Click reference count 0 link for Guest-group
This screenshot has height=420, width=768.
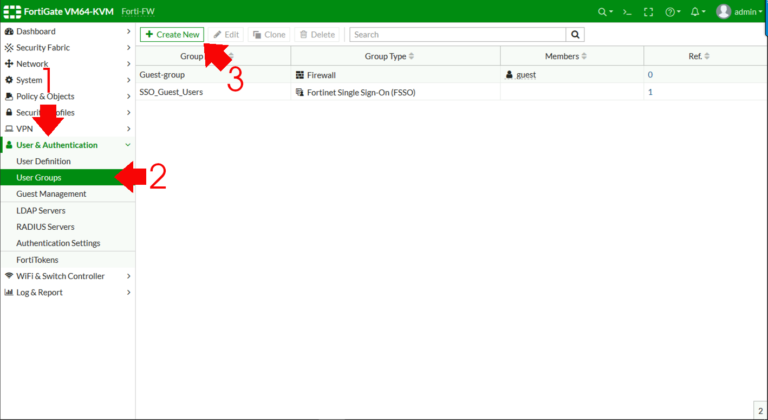pos(650,74)
